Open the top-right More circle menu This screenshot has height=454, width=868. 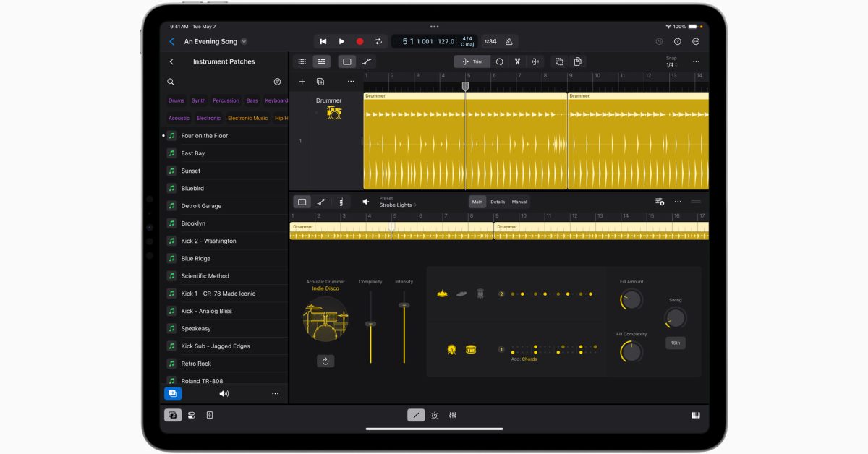pos(696,42)
